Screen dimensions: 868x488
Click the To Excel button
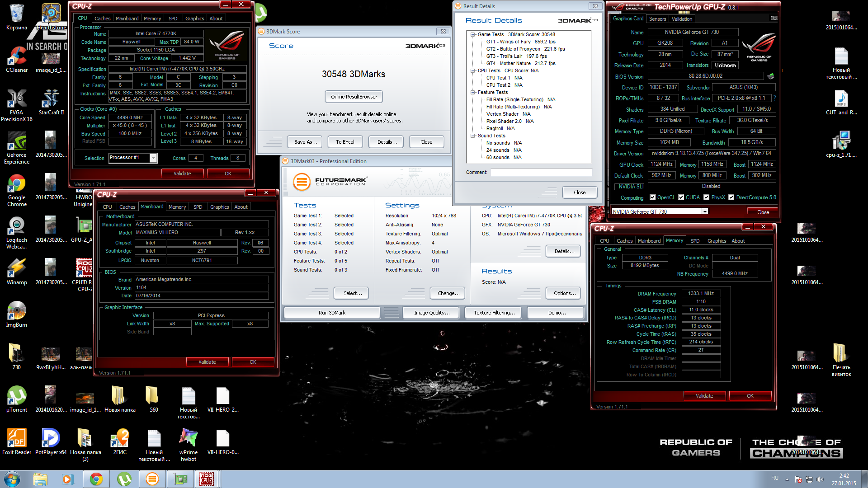(x=345, y=142)
